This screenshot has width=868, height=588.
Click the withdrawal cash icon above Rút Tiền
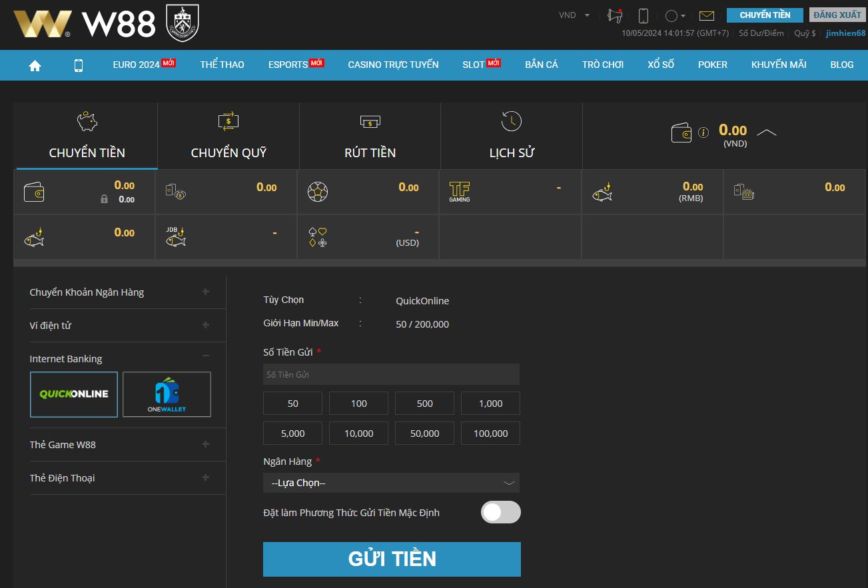click(x=370, y=121)
